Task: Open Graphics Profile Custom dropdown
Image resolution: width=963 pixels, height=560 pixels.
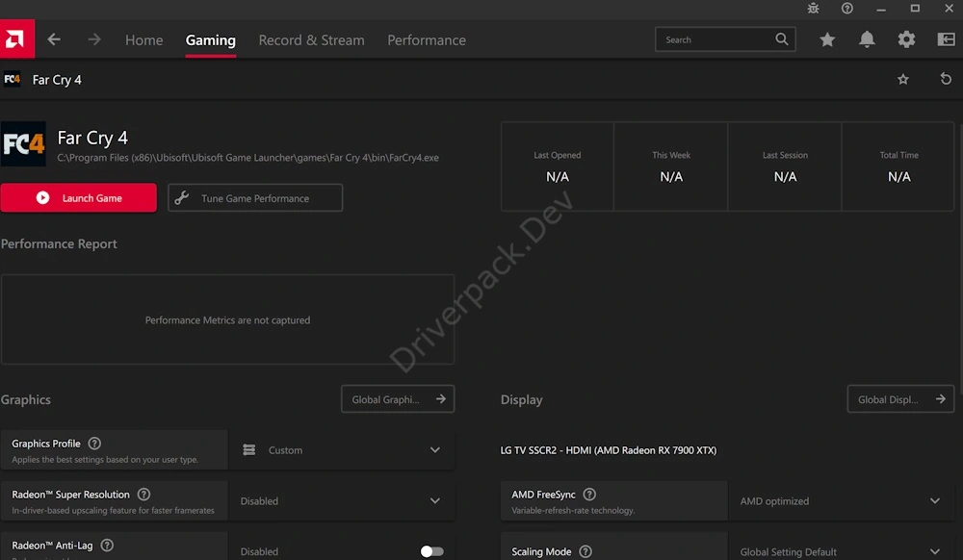Action: tap(342, 450)
